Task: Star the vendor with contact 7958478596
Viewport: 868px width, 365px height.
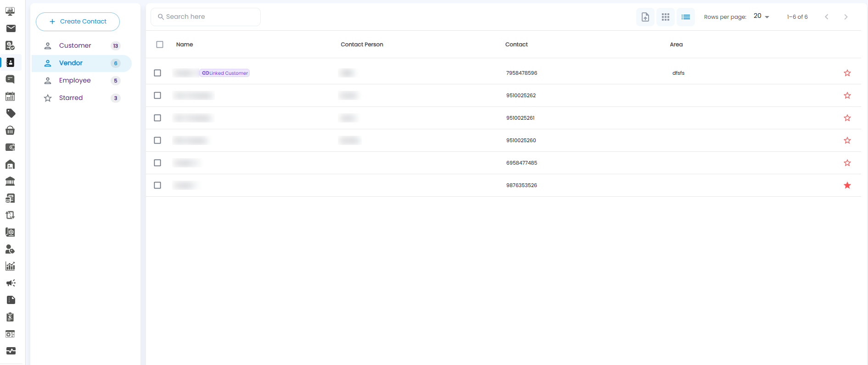Action: point(847,73)
